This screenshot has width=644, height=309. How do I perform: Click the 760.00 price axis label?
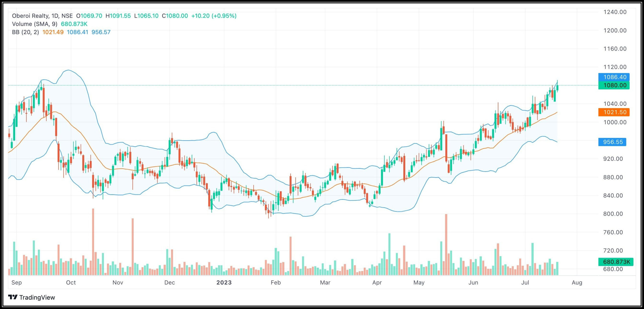613,232
